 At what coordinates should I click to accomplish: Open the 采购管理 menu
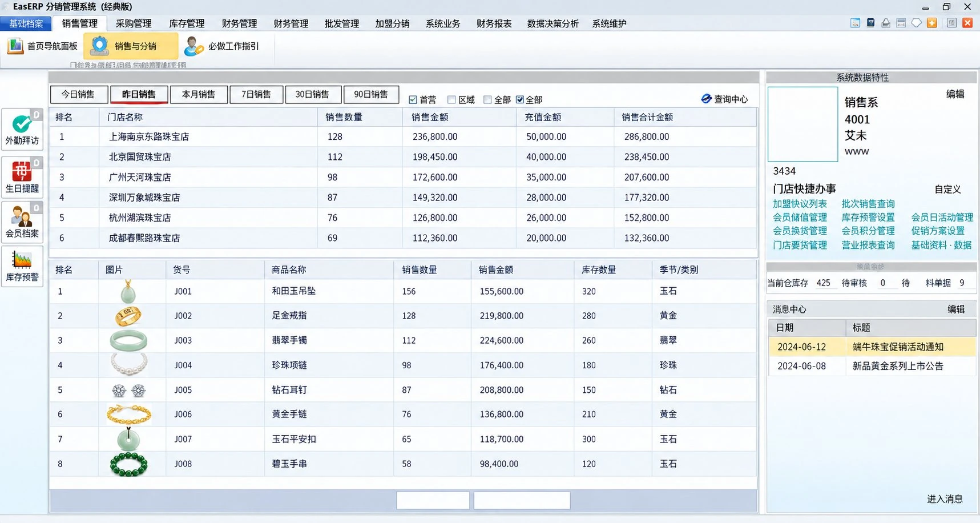134,23
